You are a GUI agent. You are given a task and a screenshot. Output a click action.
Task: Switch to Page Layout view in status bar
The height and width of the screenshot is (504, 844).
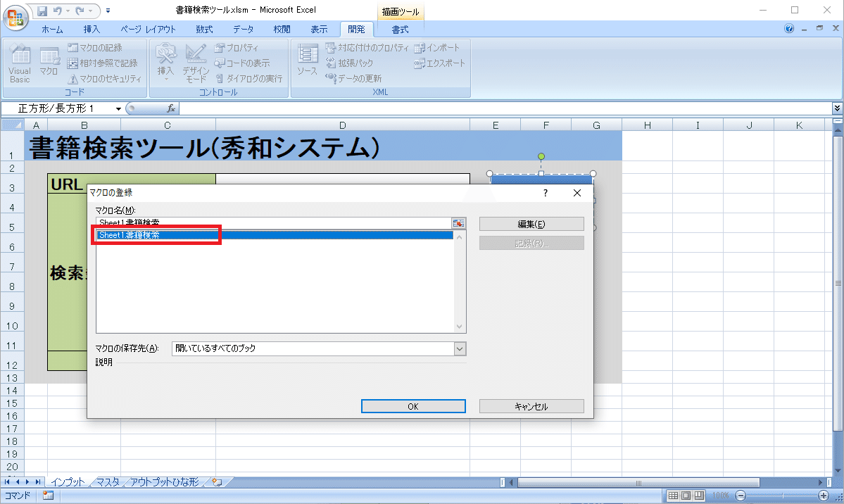click(x=686, y=496)
